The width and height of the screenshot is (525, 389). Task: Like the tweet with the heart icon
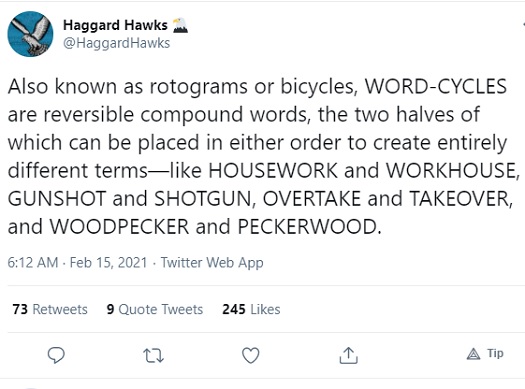(251, 356)
